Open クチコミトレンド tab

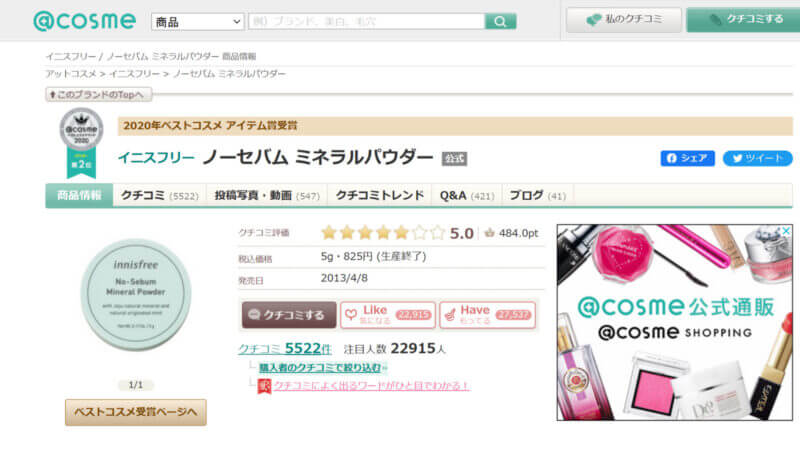coord(380,195)
